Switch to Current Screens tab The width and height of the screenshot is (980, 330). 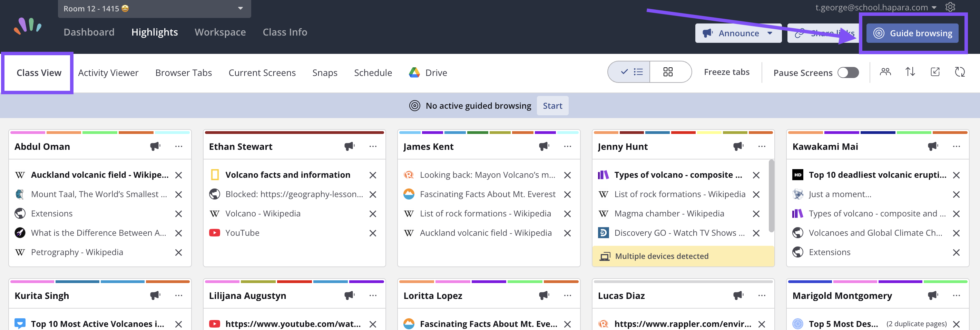click(x=262, y=73)
